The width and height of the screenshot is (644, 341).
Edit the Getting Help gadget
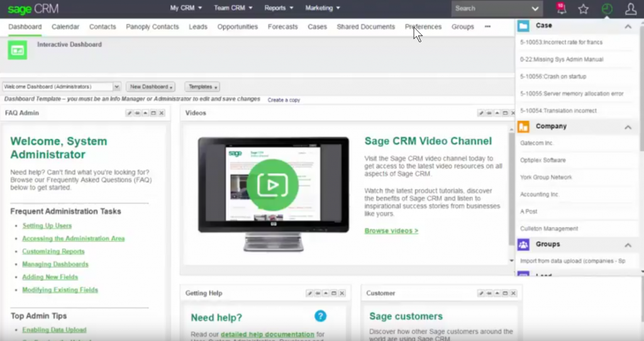click(309, 293)
